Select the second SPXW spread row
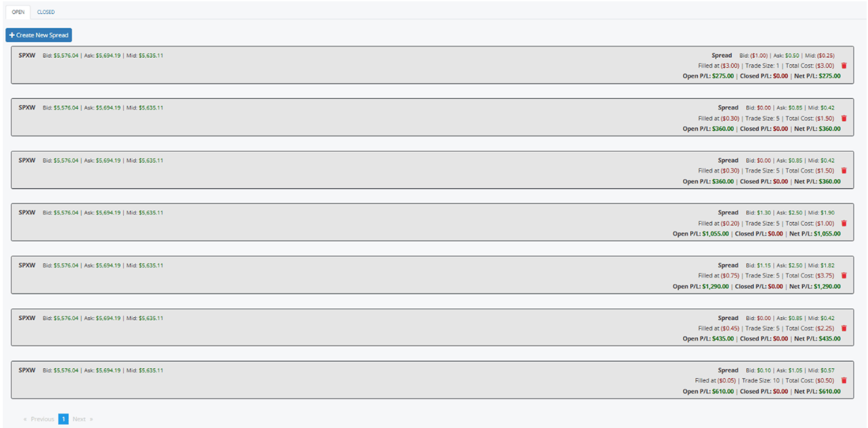Screen dimensions: 868x428 click(x=415, y=118)
